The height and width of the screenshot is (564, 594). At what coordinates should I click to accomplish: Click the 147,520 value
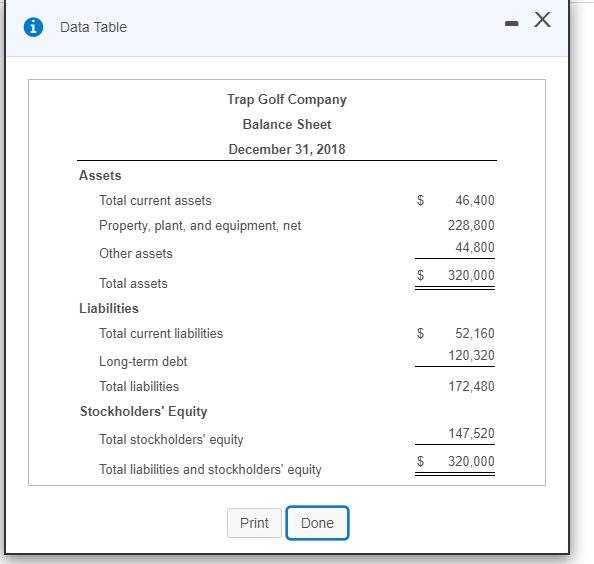pyautogui.click(x=471, y=433)
